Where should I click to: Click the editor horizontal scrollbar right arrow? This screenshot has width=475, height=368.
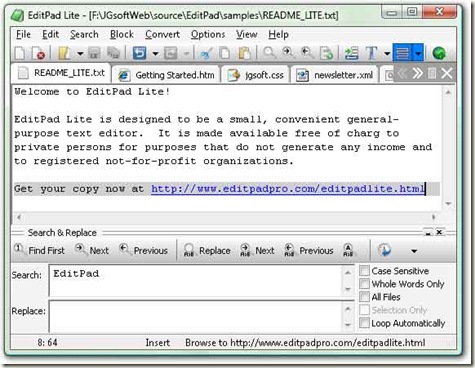[433, 217]
